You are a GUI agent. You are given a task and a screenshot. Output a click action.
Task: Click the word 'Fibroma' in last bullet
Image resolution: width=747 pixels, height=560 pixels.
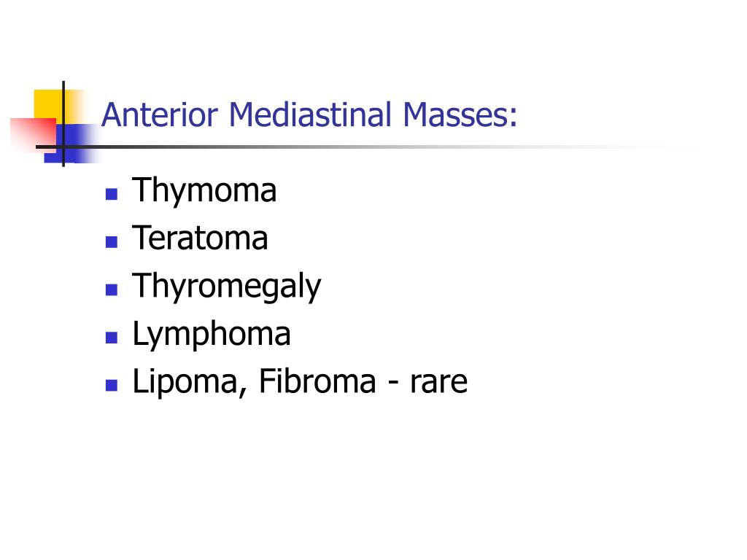pyautogui.click(x=317, y=381)
